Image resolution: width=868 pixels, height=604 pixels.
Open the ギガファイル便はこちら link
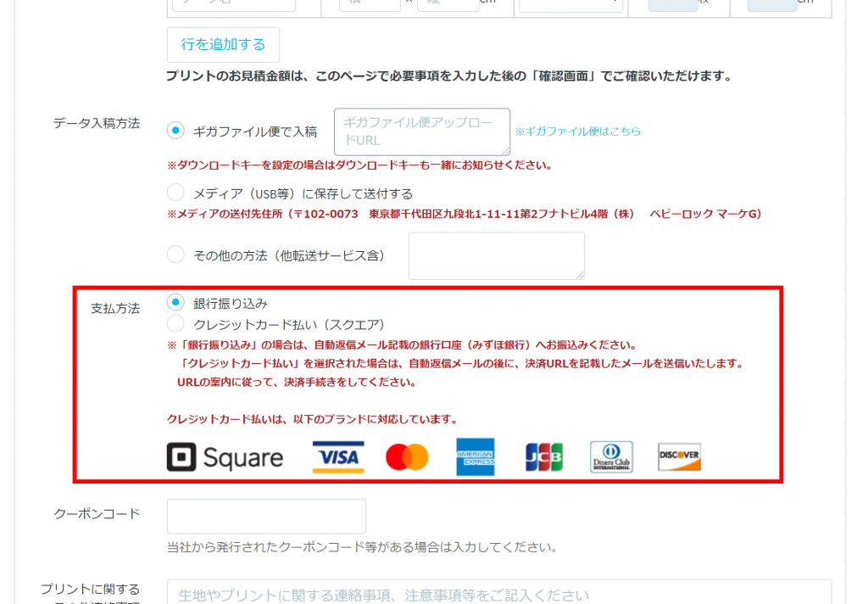(577, 131)
